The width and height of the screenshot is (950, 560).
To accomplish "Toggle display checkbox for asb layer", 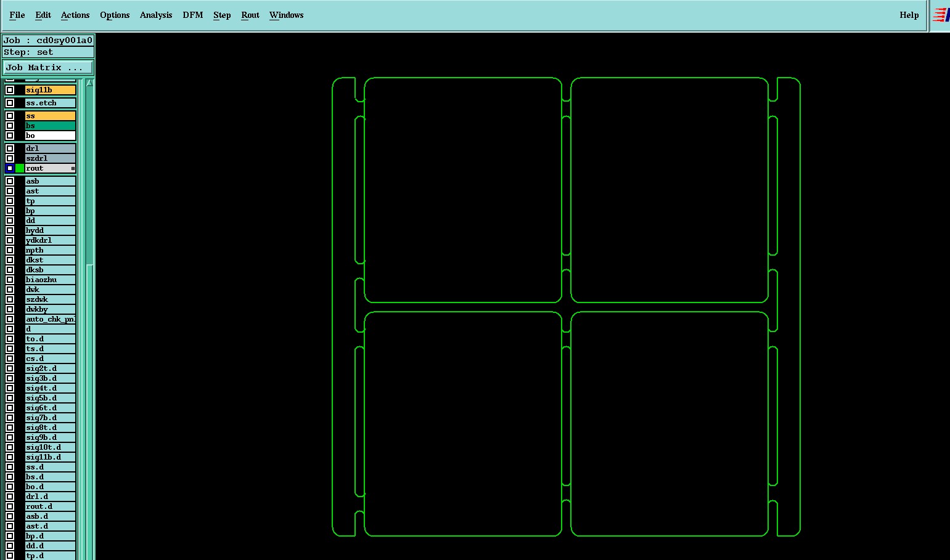I will [x=10, y=181].
